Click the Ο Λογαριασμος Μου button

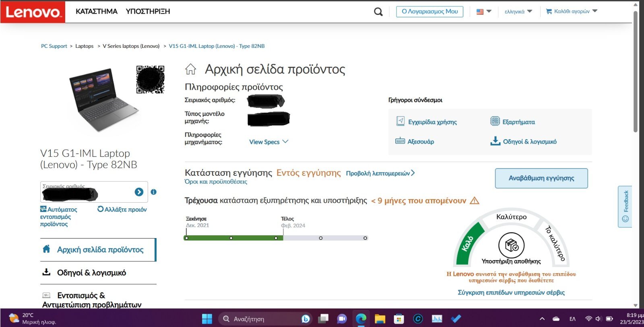tap(429, 12)
